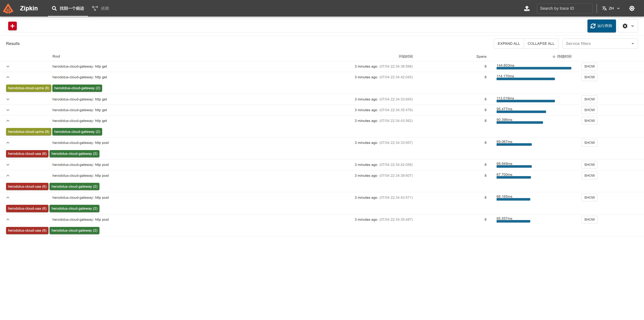Click the translate language icon
The height and width of the screenshot is (320, 644).
tap(604, 9)
